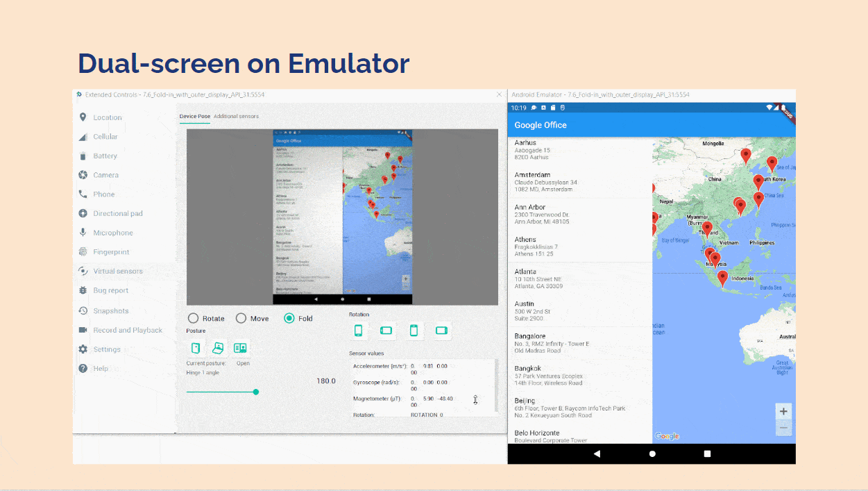Adjust the Hinge 1 angle slider handle
Image resolution: width=868 pixels, height=491 pixels.
click(256, 392)
